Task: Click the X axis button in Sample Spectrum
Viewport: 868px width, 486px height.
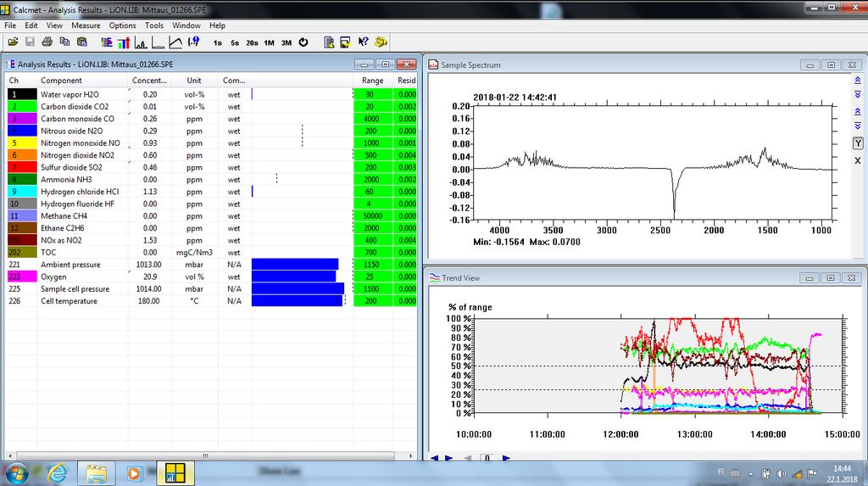Action: click(x=858, y=160)
